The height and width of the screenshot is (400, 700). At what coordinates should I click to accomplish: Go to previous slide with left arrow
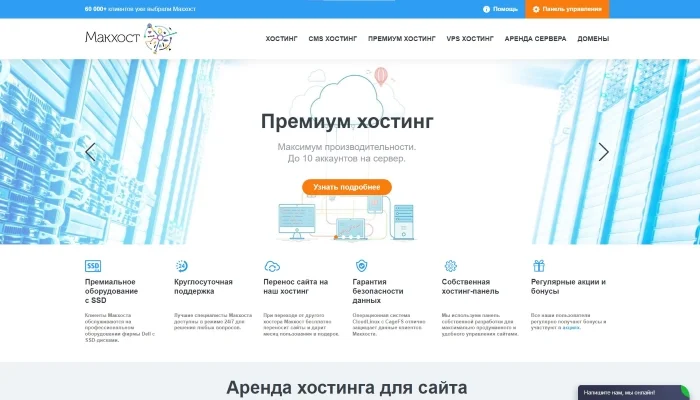90,152
